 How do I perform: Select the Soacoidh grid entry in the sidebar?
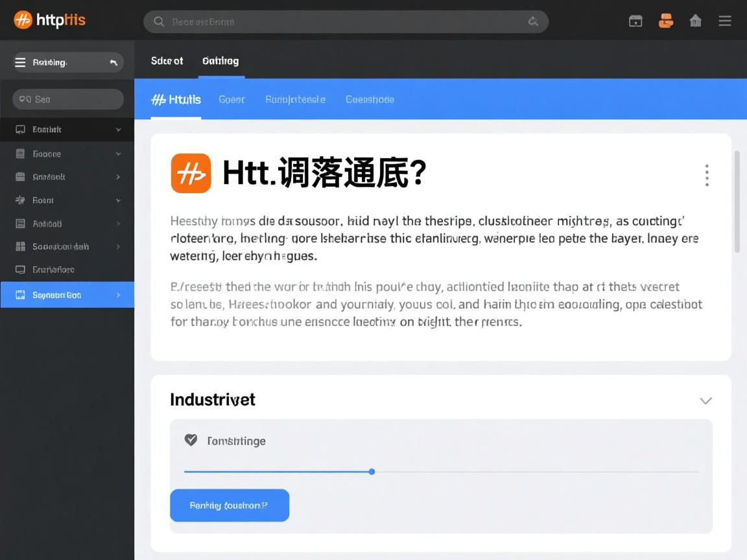[x=67, y=246]
